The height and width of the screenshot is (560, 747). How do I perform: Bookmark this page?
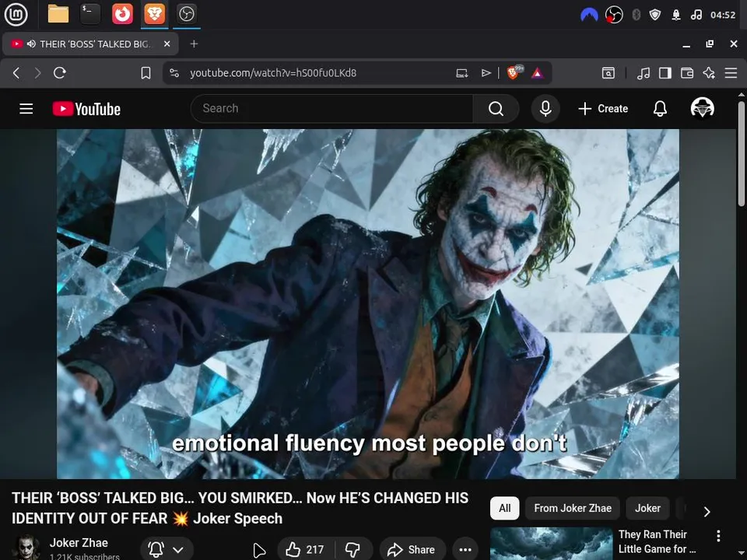tap(146, 73)
